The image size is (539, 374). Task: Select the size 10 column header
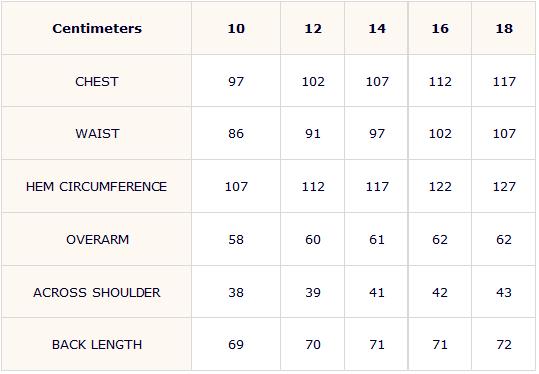[236, 28]
